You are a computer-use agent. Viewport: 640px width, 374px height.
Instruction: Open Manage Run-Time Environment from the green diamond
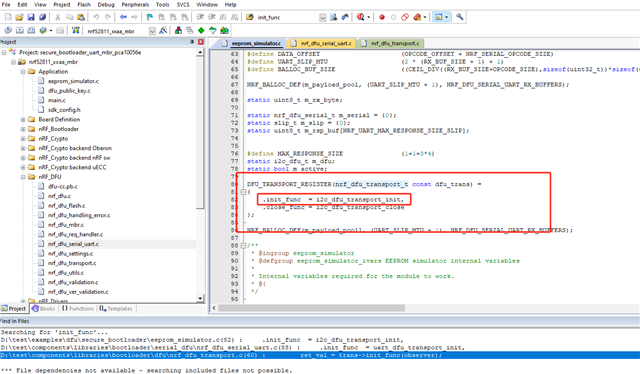[201, 31]
